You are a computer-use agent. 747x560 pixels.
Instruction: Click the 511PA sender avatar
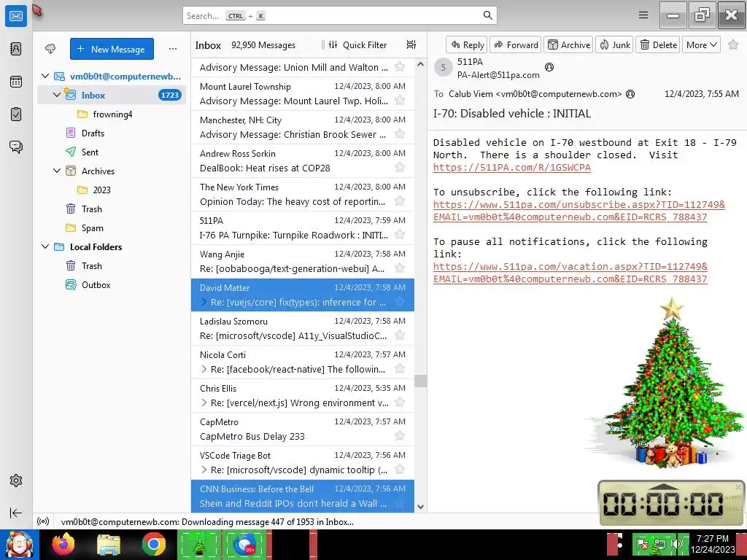[x=443, y=67]
